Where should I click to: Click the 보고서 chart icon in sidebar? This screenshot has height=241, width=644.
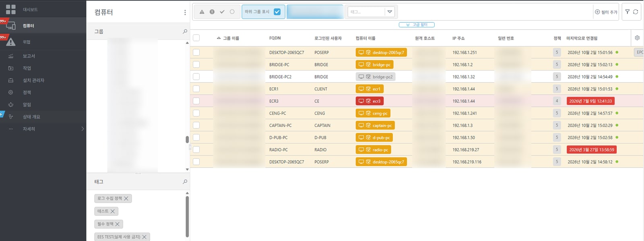[11, 56]
